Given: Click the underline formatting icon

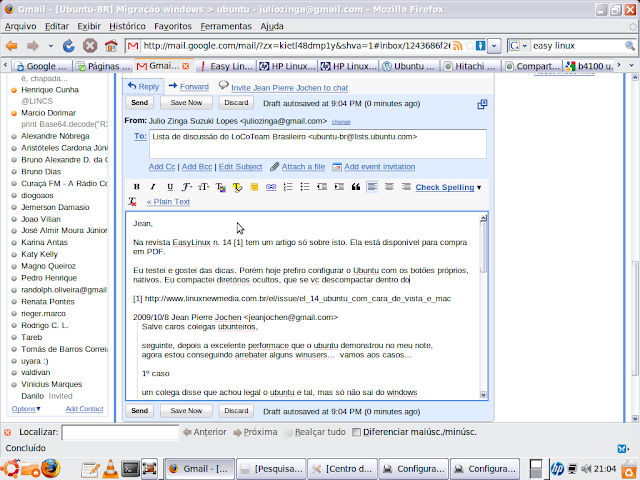Looking at the screenshot, I should (169, 187).
